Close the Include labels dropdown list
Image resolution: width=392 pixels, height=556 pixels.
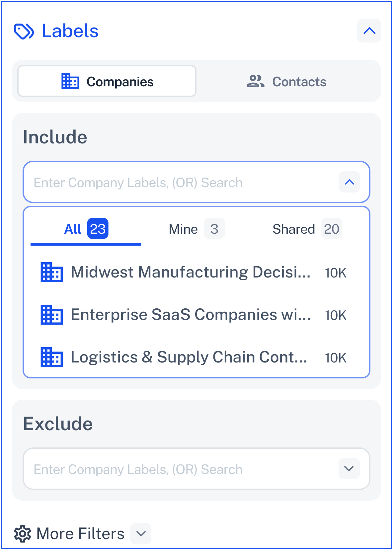click(x=349, y=182)
